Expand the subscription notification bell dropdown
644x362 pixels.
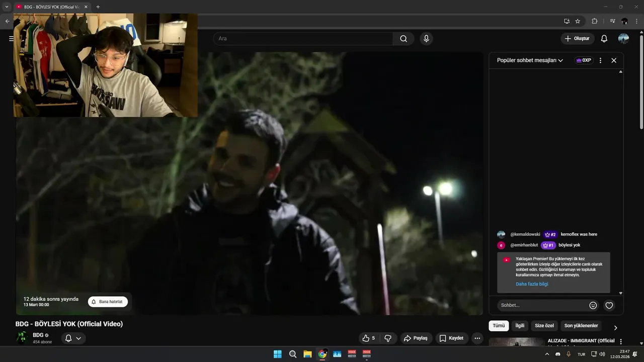point(73,338)
